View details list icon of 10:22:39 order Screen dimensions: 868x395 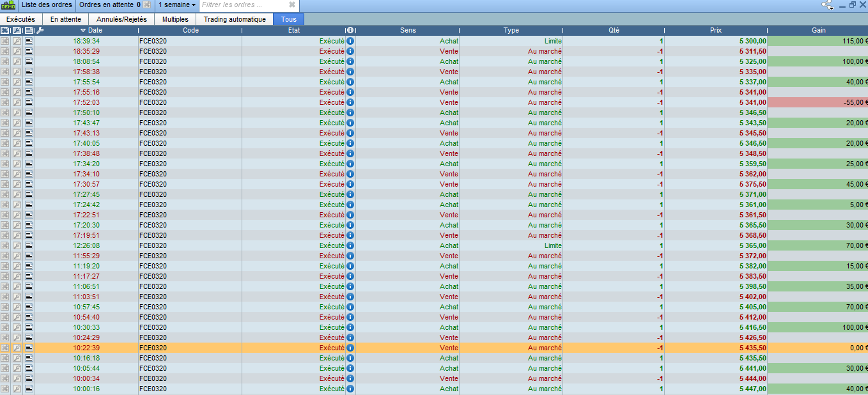click(x=29, y=348)
